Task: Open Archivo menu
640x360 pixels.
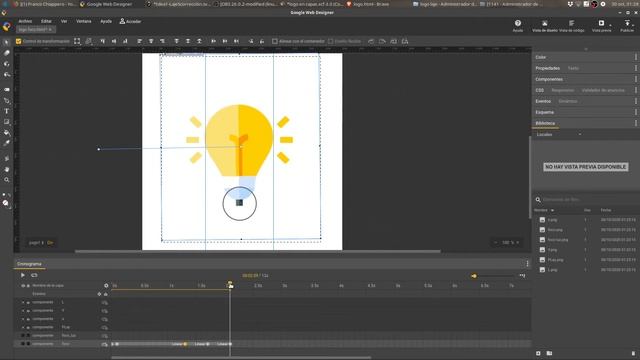Action: (25, 21)
